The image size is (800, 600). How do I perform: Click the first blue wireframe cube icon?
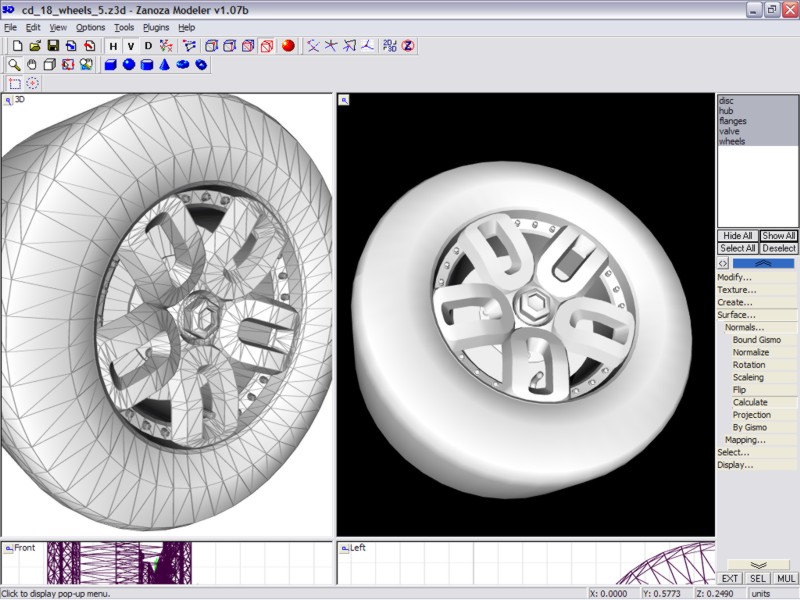[211, 46]
